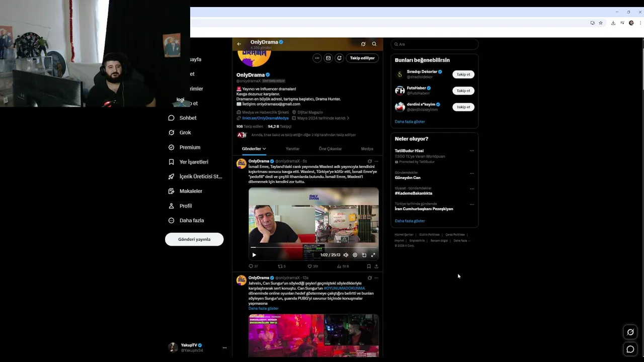
Task: Click the 'Ara' search field
Action: (x=435, y=44)
